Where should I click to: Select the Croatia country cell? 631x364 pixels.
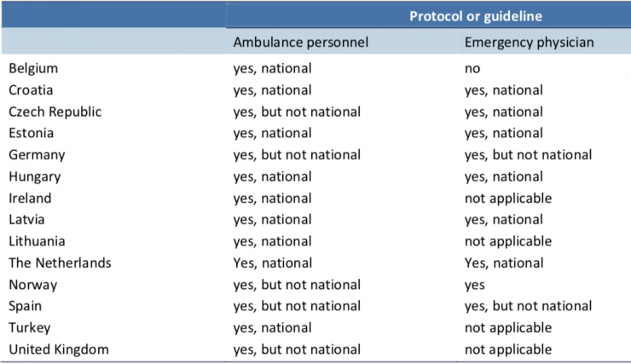[32, 90]
